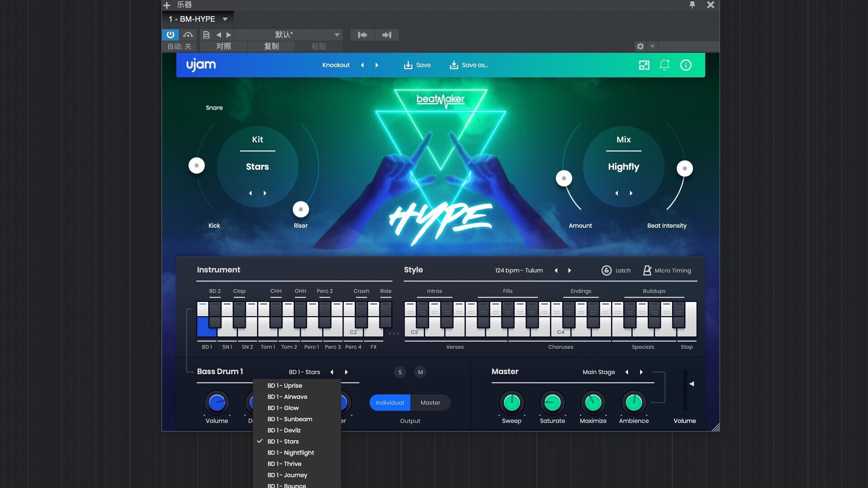Toggle the Latch icon
868x488 pixels.
click(x=606, y=270)
